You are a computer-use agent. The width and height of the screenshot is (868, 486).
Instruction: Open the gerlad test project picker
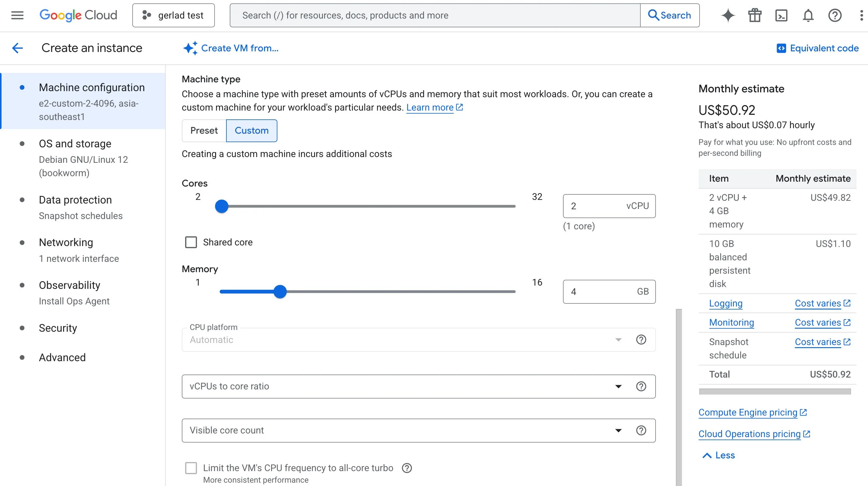[174, 15]
